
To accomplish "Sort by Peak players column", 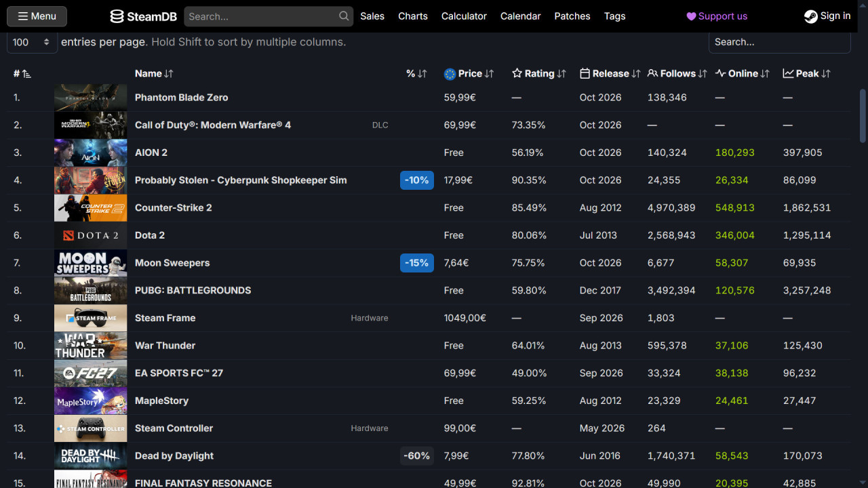I will click(x=807, y=73).
